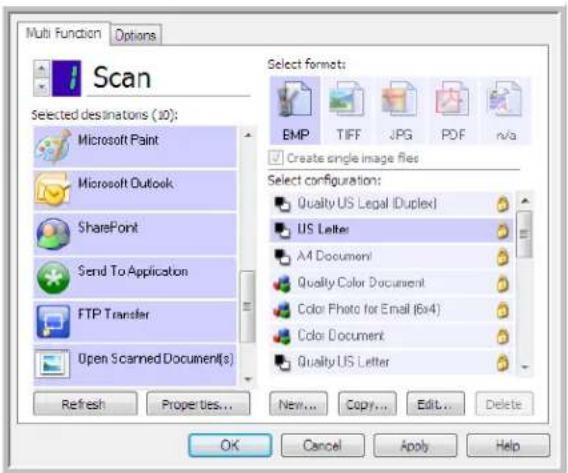Open destination Properties... button

pyautogui.click(x=198, y=404)
